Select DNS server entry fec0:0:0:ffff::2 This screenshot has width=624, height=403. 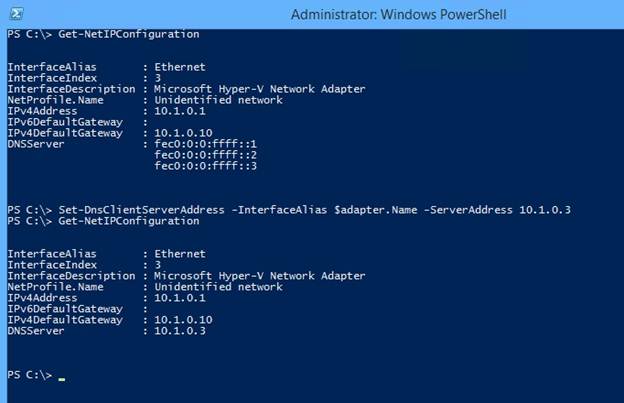tap(205, 155)
